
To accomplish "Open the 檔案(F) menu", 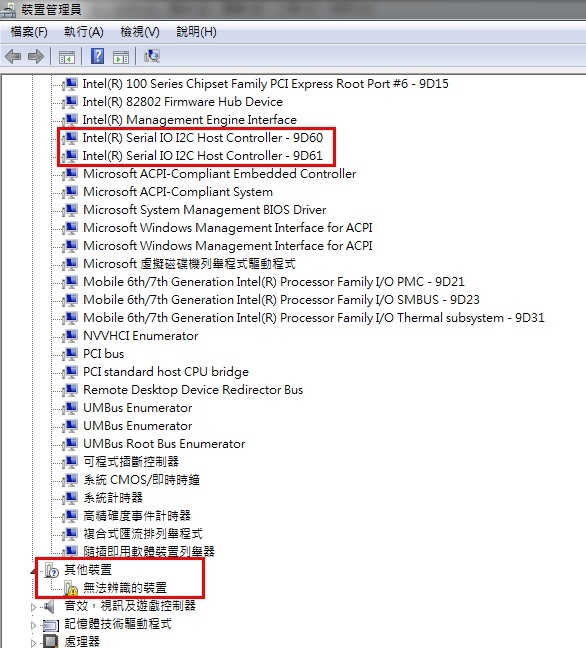I will click(29, 32).
